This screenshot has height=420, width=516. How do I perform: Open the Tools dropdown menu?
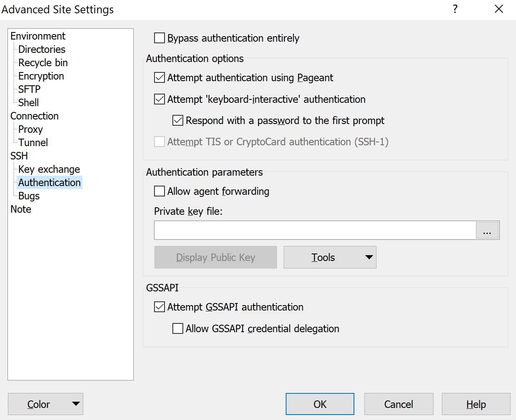329,257
